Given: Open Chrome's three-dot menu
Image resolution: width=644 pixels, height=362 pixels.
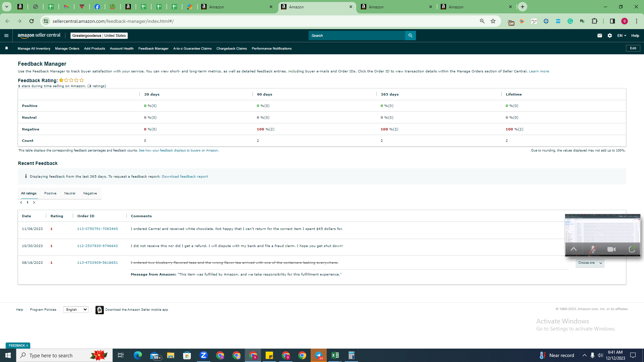Looking at the screenshot, I should point(637,21).
